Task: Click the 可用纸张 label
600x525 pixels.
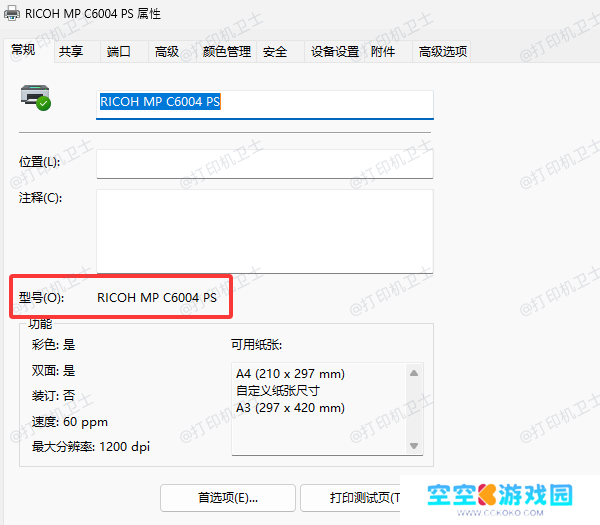Action: pos(256,345)
